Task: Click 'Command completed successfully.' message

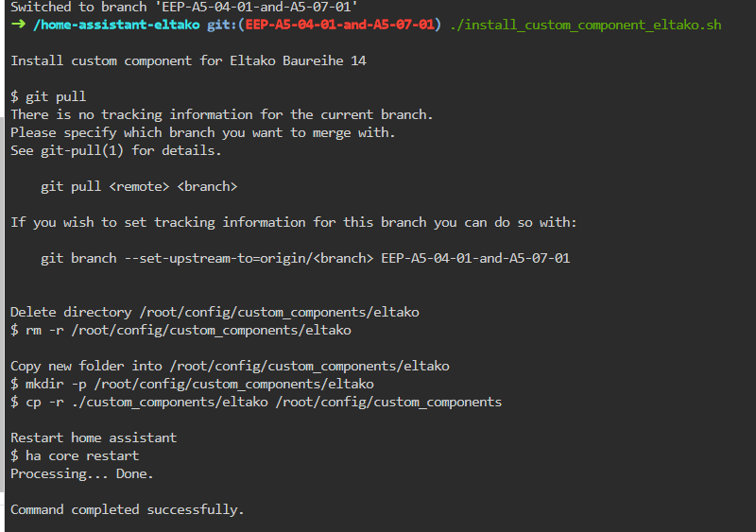Action: [128, 510]
